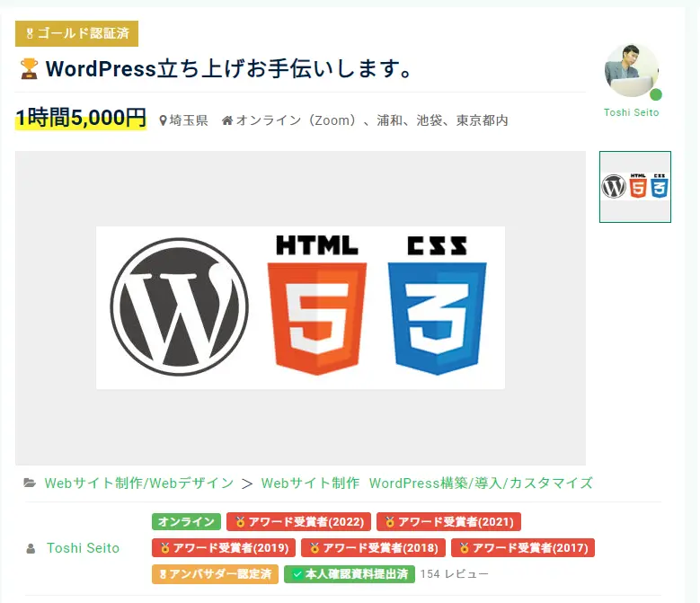Click the trophy icon beside the title
This screenshot has height=603, width=700.
[x=30, y=68]
